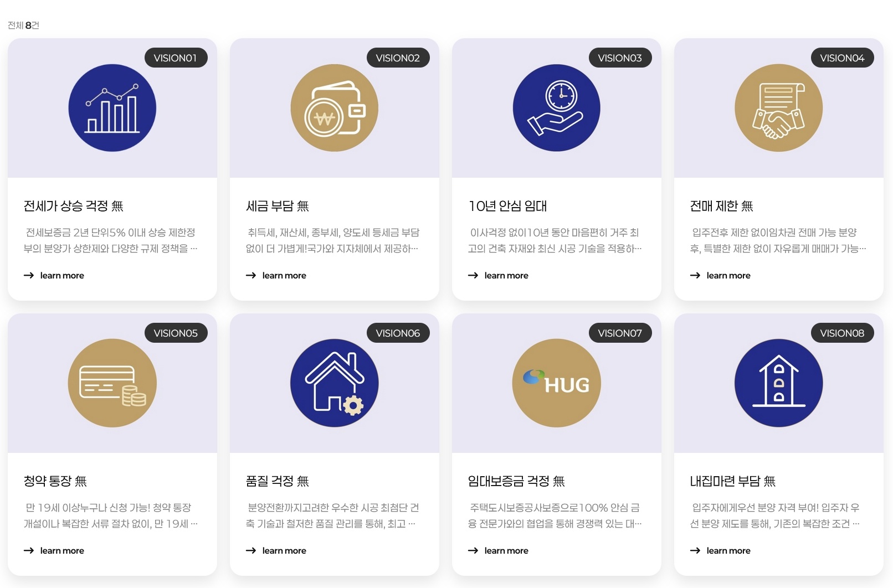Click the HUG logo circle
Screen dimensions: 893x588
[557, 383]
